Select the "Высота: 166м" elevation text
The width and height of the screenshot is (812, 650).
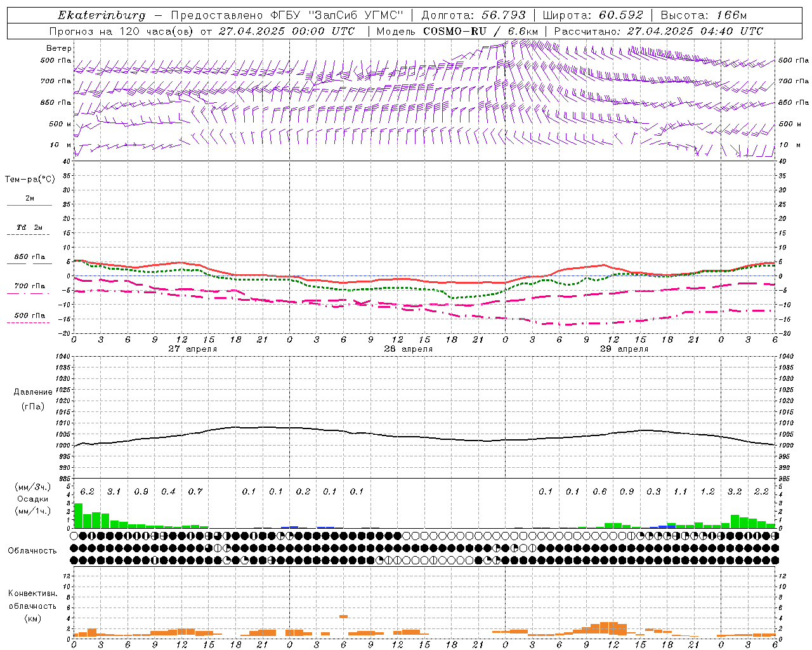point(704,15)
